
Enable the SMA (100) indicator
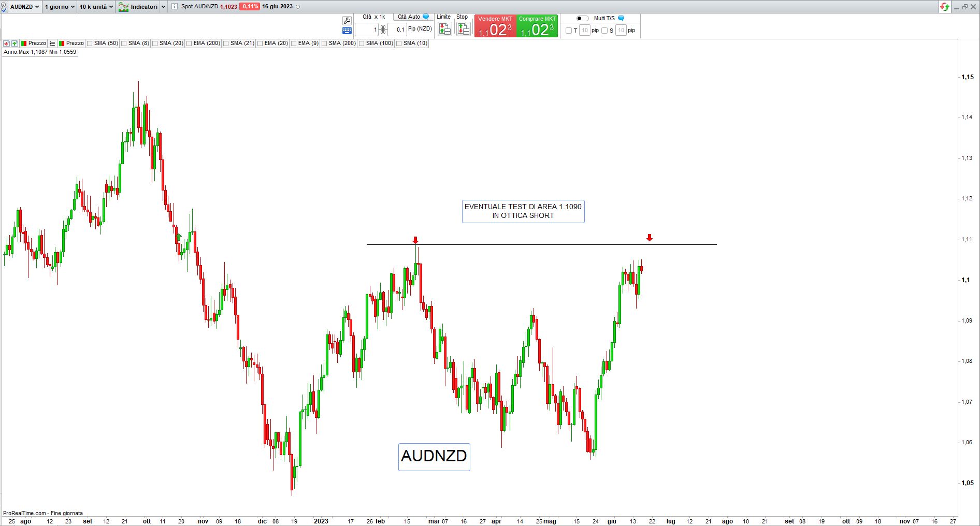click(x=362, y=43)
